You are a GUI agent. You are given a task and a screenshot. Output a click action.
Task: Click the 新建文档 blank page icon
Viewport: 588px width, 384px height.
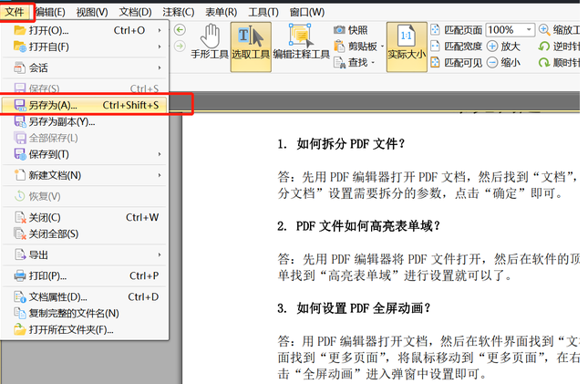tap(19, 175)
